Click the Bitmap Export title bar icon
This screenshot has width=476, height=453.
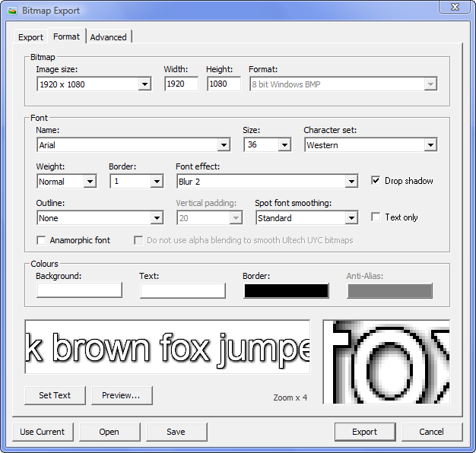[x=13, y=11]
